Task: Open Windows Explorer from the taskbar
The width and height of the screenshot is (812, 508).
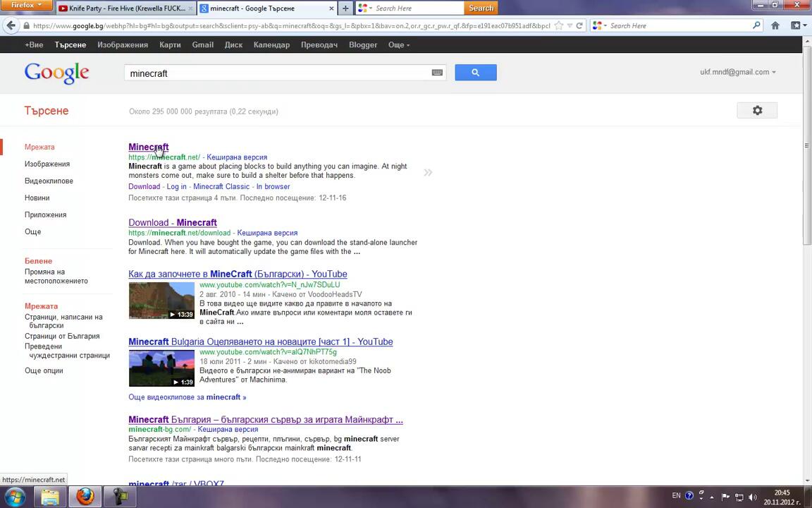Action: click(x=50, y=497)
